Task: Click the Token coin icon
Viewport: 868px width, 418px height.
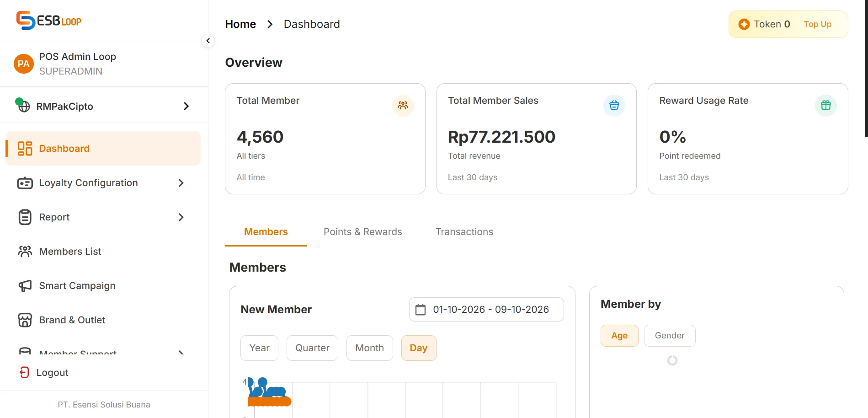Action: coord(744,24)
